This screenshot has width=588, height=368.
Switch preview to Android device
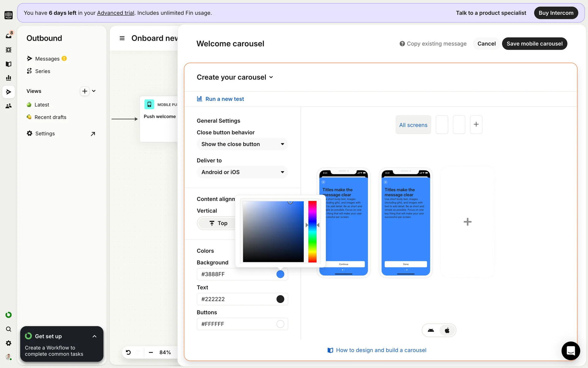(x=431, y=330)
